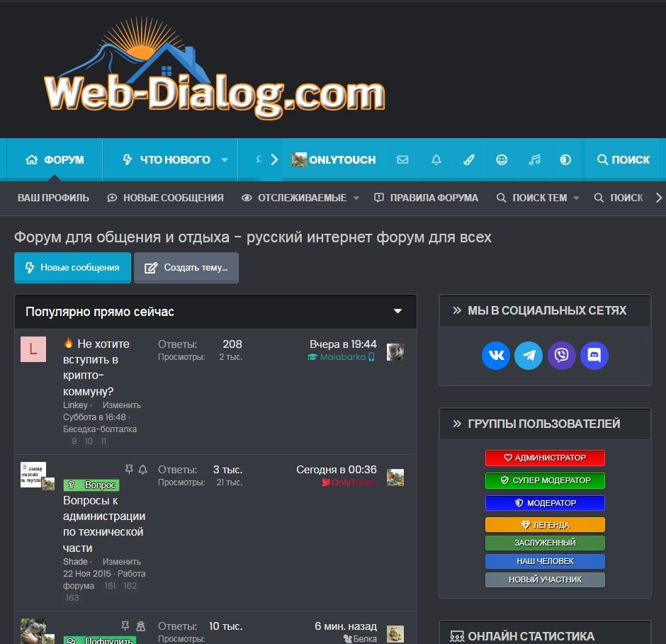Click bell icon on admin questions thread
The width and height of the screenshot is (666, 644).
point(142,470)
